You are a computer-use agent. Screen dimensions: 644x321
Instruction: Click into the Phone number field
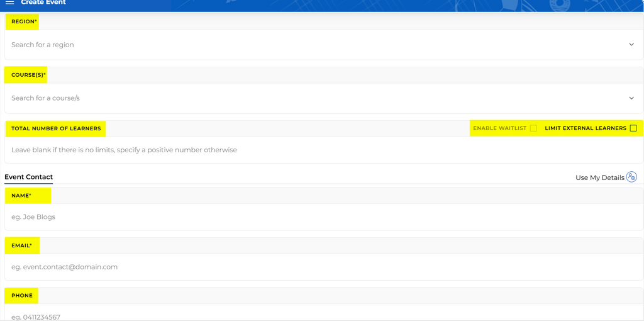314,316
